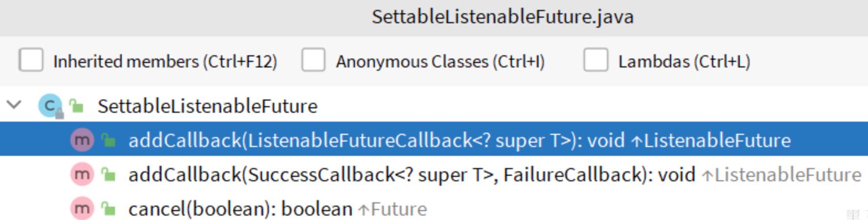Click method icon of addCallback(SuccessCallback, FailureCallback)

[82, 175]
